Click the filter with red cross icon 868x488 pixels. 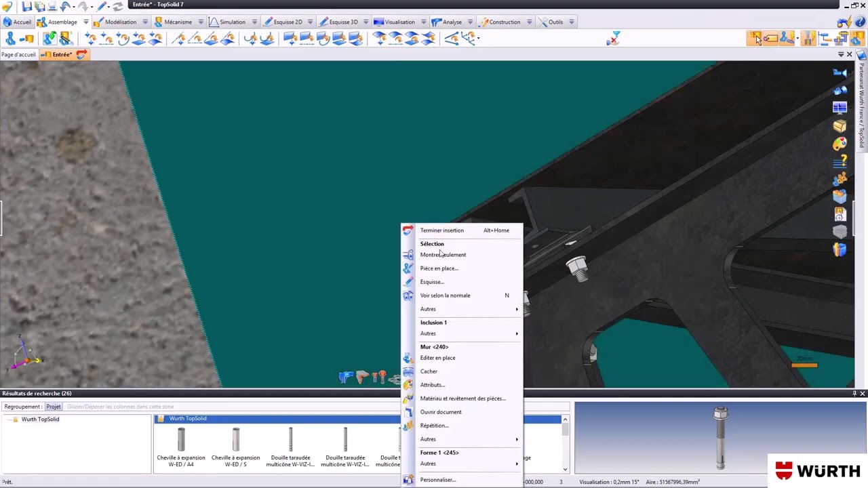pos(614,39)
